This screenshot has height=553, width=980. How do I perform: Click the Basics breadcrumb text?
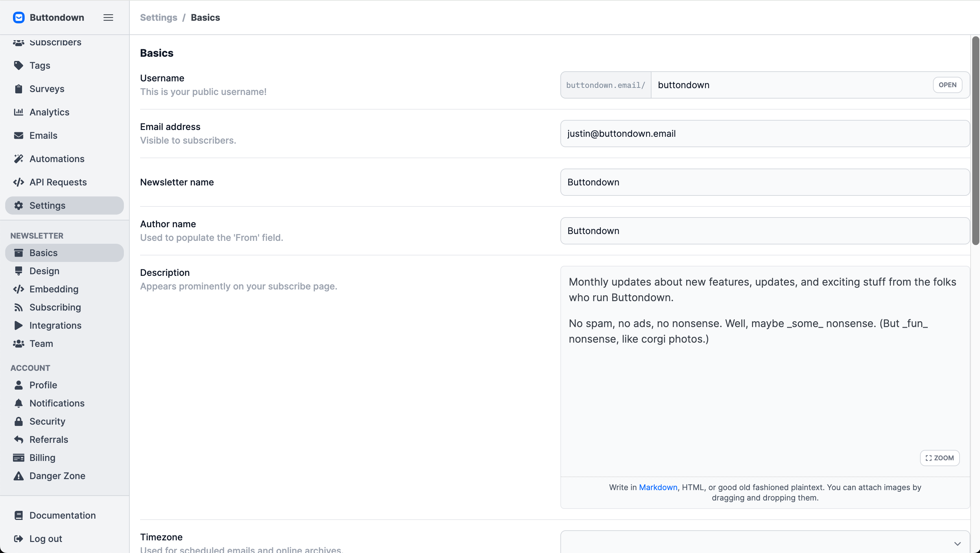pos(205,18)
